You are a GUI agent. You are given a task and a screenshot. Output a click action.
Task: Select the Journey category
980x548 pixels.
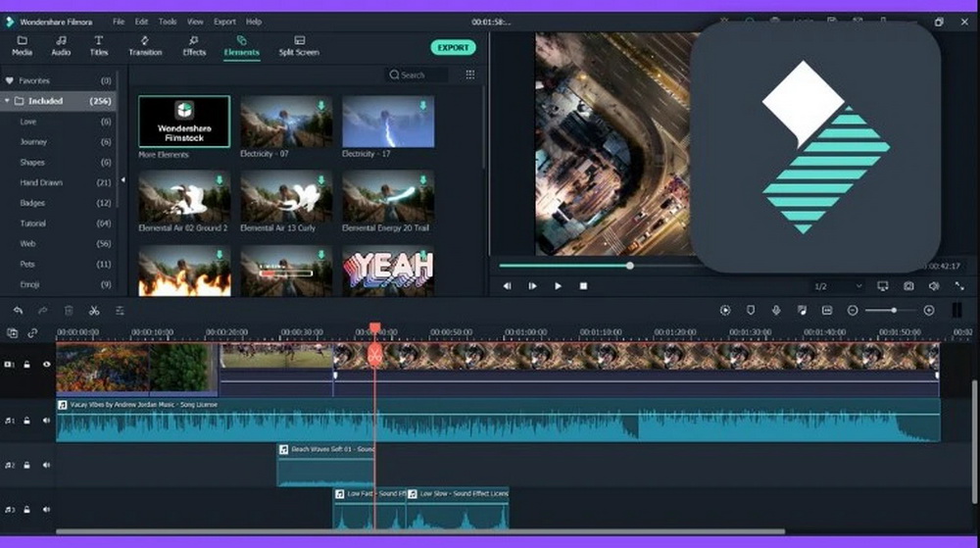point(58,142)
